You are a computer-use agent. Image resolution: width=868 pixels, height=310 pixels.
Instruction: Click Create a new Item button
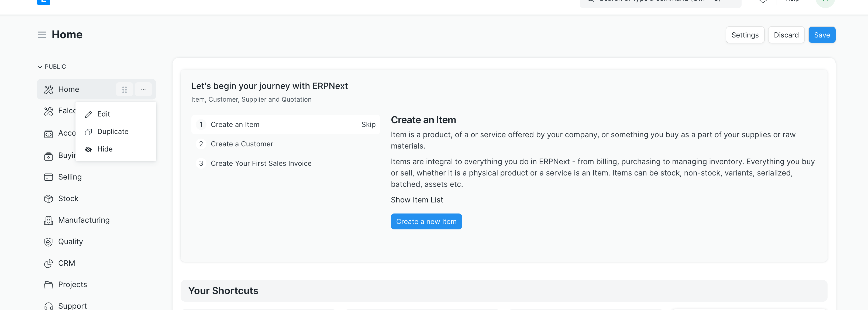point(426,222)
